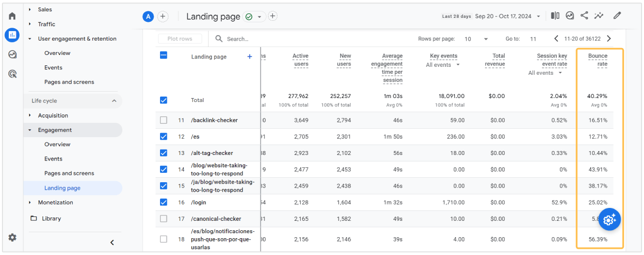Click the pencil Customize report icon

tap(617, 16)
